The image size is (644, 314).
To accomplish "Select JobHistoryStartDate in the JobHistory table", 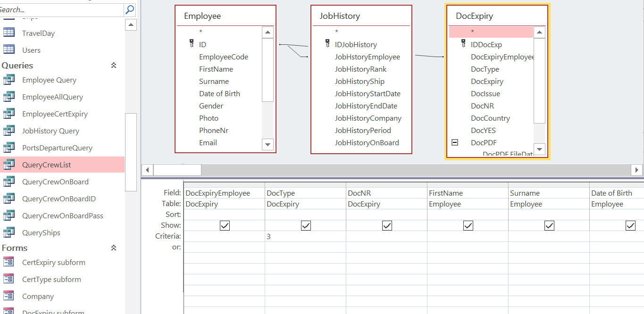I will (368, 93).
